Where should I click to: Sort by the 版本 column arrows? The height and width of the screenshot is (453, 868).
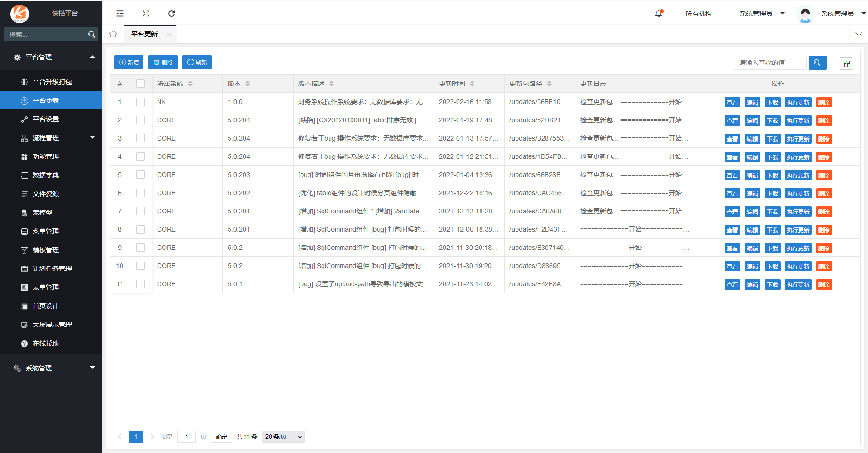(248, 84)
